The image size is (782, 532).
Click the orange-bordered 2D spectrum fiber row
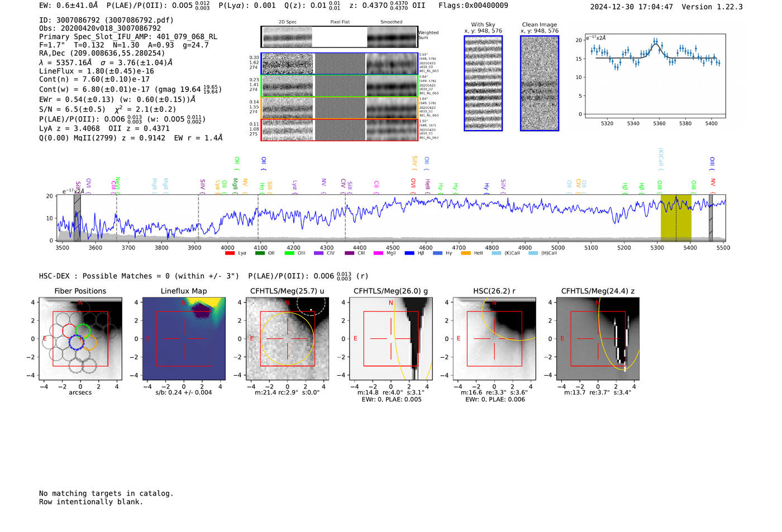[339, 108]
